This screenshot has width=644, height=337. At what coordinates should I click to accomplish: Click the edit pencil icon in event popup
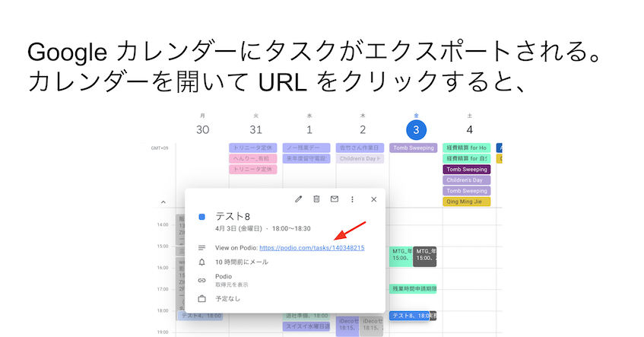298,199
